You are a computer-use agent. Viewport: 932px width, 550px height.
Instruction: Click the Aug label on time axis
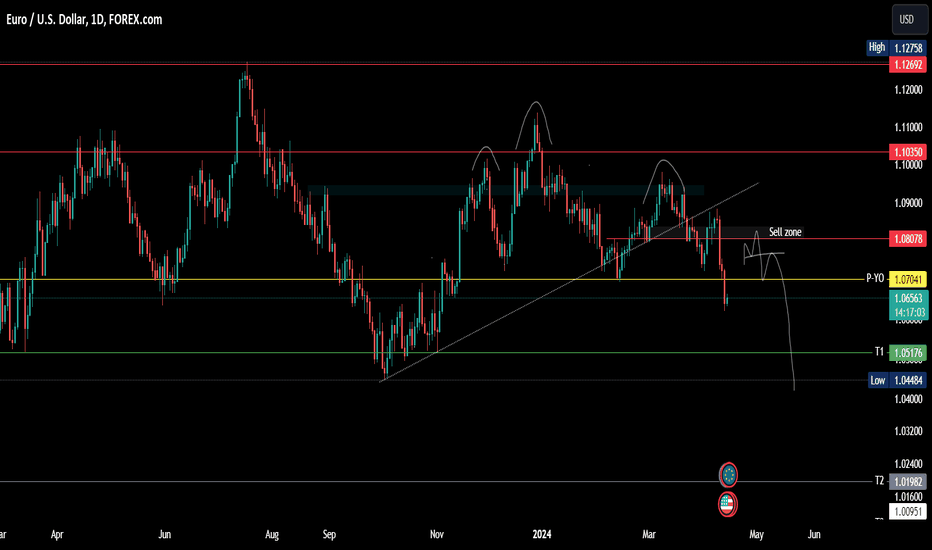(x=272, y=534)
